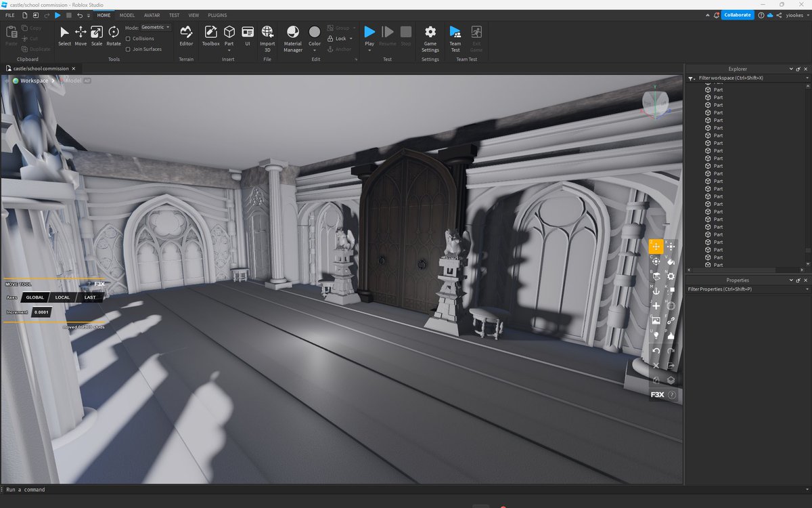Image resolution: width=812 pixels, height=508 pixels.
Task: Open the Mode Geometric dropdown
Action: click(x=156, y=28)
